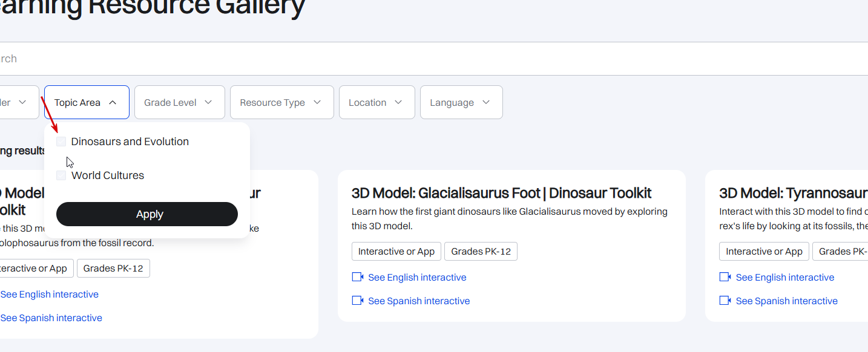Screen dimensions: 868x352
Task: Click video icon beside Tyrannosaurus Spanish interactive
Action: [725, 301]
